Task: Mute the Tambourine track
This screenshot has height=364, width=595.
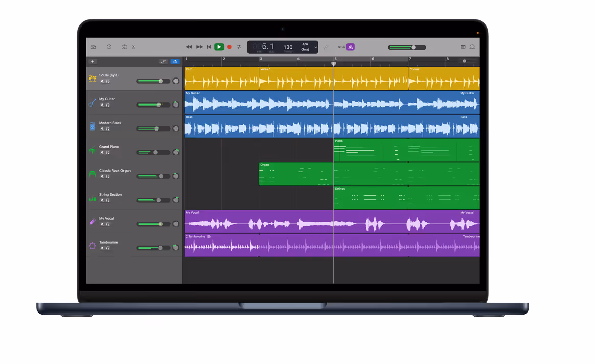Action: (x=102, y=248)
